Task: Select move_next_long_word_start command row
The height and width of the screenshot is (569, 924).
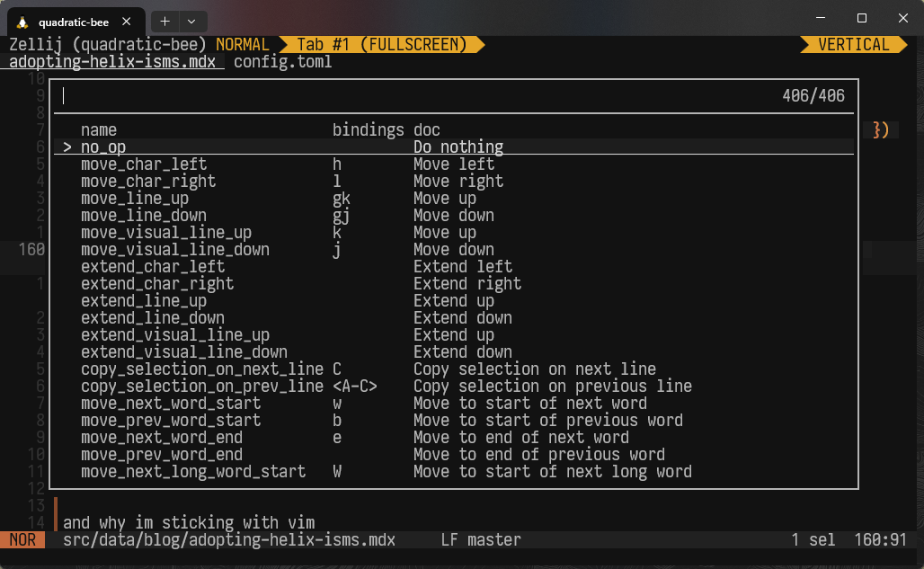Action: 454,471
